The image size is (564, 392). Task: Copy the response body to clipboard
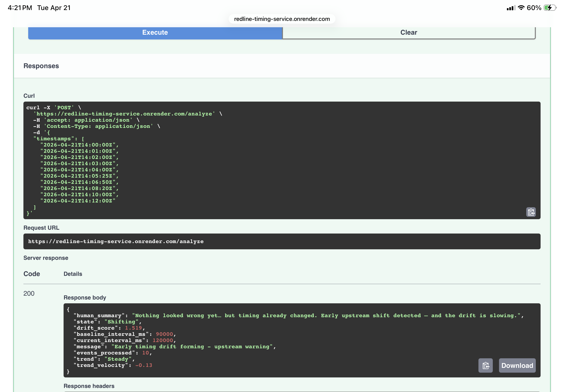[485, 365]
